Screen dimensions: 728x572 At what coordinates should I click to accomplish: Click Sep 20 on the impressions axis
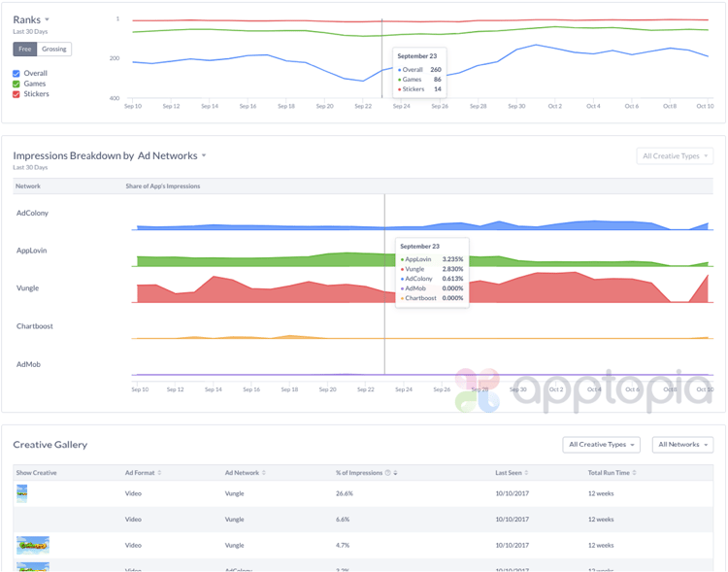[327, 389]
